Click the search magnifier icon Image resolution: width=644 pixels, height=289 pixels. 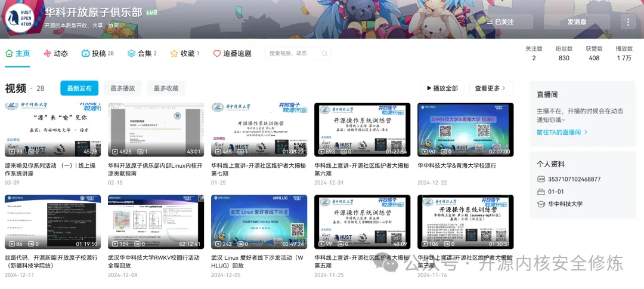[x=323, y=53]
